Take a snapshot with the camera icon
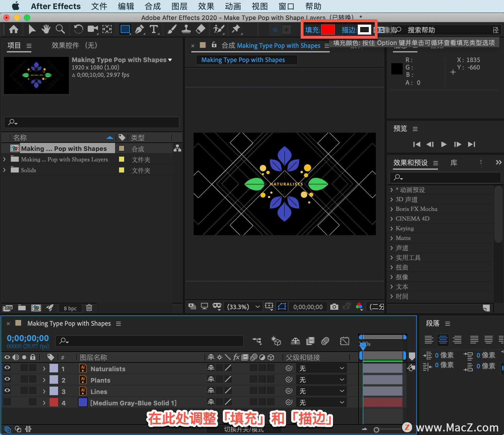 pos(334,307)
